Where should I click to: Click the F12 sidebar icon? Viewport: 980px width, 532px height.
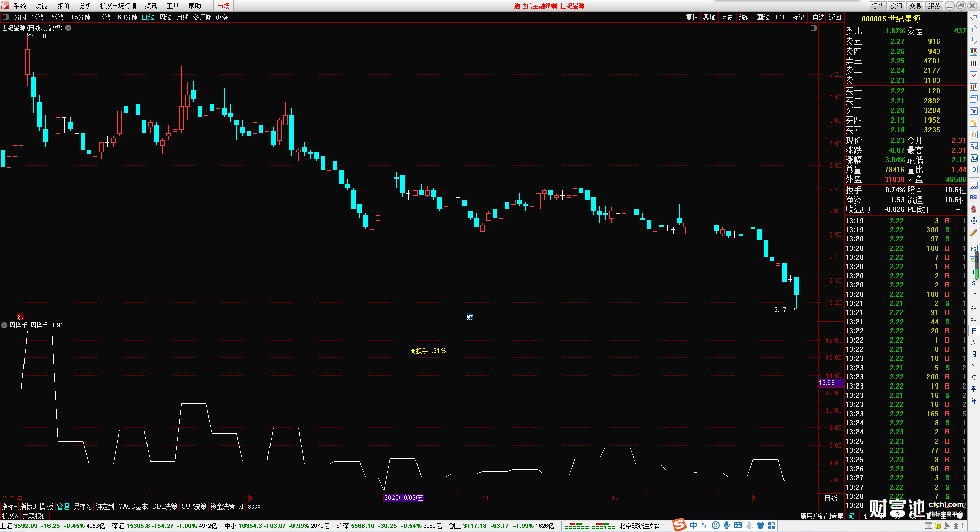(x=974, y=147)
